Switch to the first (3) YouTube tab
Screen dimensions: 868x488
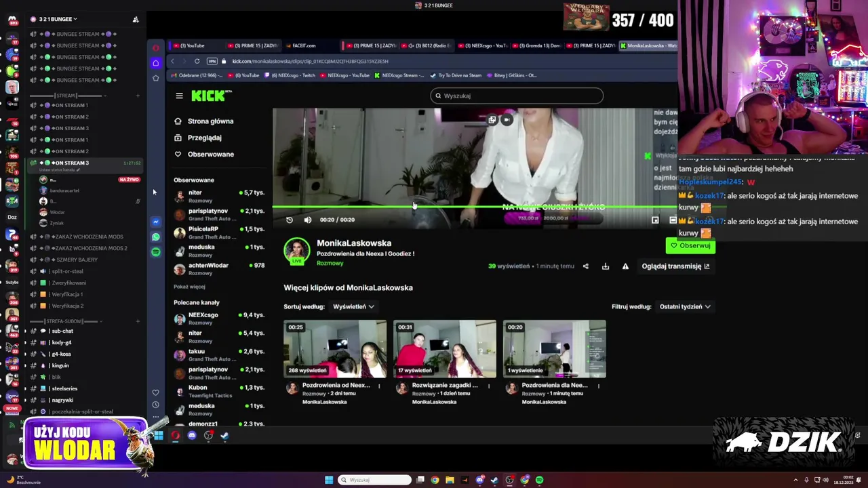193,45
